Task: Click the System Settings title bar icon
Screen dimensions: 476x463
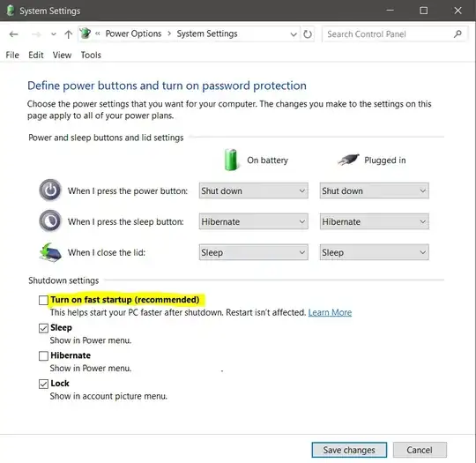Action: pyautogui.click(x=11, y=11)
